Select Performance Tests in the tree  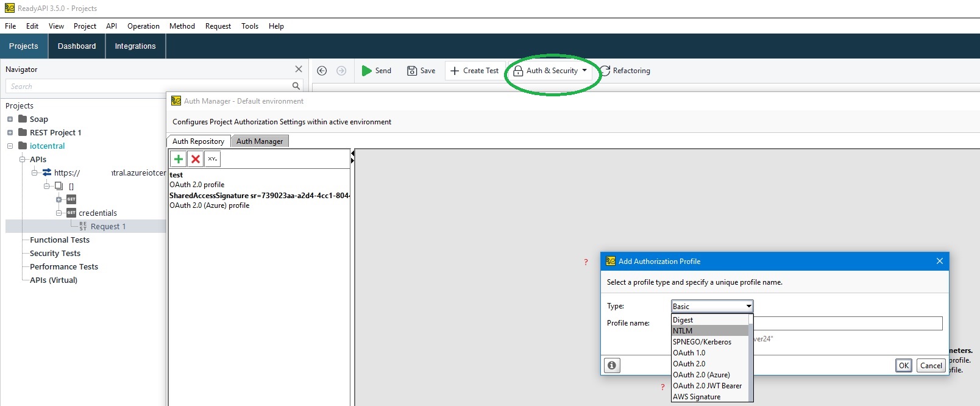click(64, 266)
